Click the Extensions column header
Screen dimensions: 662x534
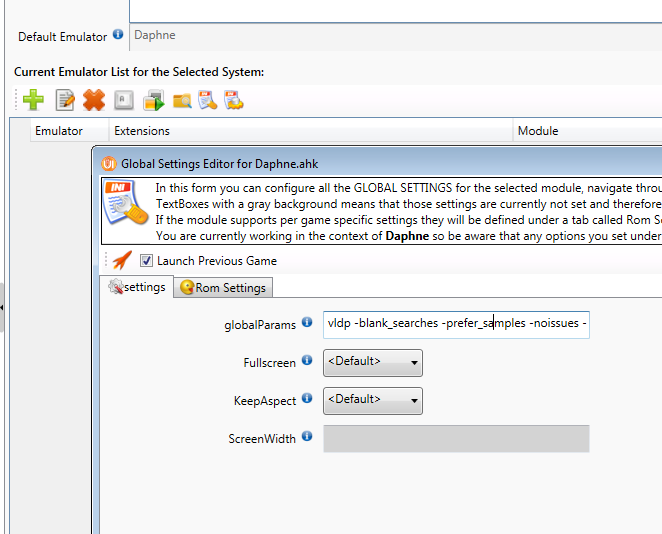click(311, 131)
